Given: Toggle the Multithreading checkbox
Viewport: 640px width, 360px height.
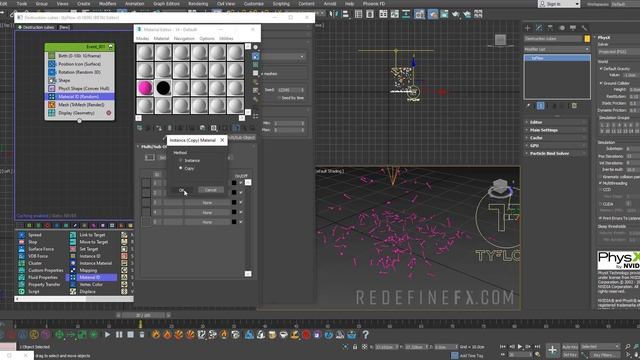Looking at the screenshot, I should [601, 183].
